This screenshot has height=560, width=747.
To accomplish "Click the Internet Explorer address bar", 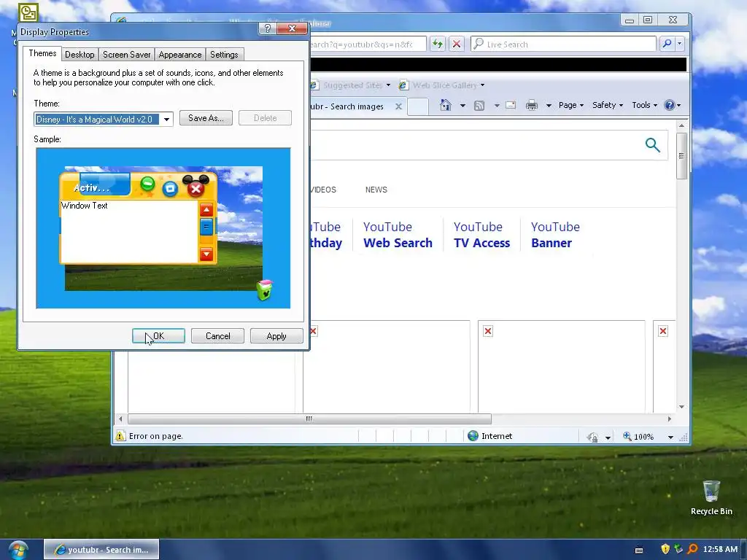I will (x=368, y=44).
